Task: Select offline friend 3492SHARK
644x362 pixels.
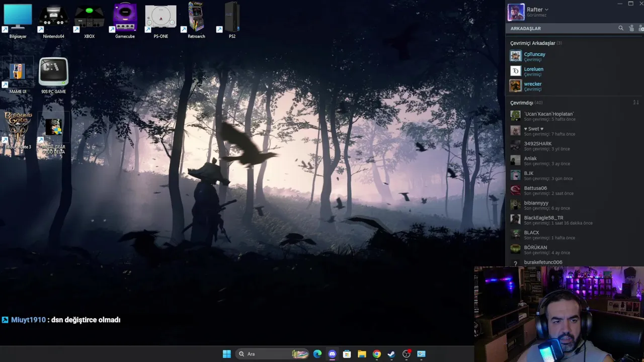Action: coord(574,145)
